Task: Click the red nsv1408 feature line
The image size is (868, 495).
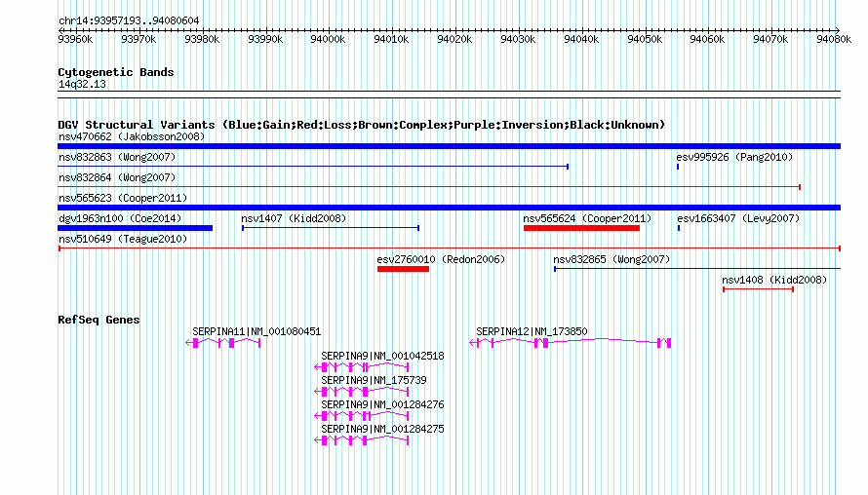Action: (759, 289)
